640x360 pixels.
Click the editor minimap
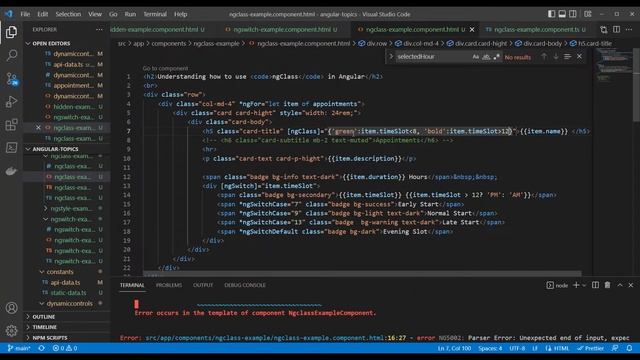tap(613, 161)
